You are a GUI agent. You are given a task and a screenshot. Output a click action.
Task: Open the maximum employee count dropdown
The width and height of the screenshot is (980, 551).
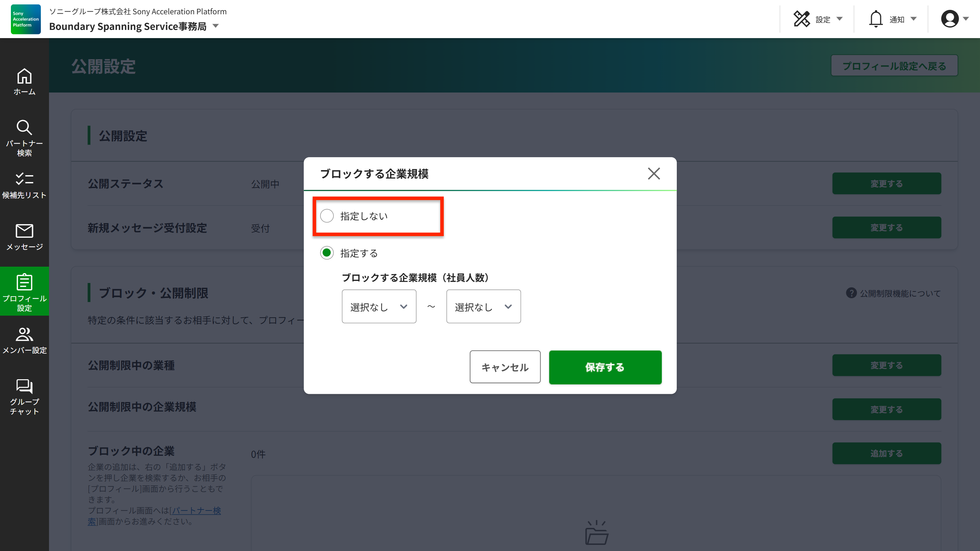pos(483,306)
